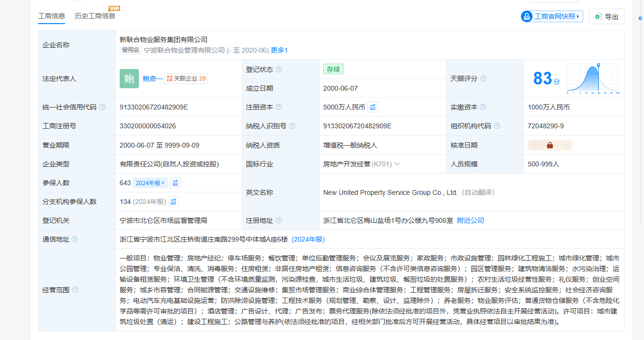This screenshot has height=340, width=644.
Task: Open the 附近公司 nearby companies link
Action: click(470, 220)
